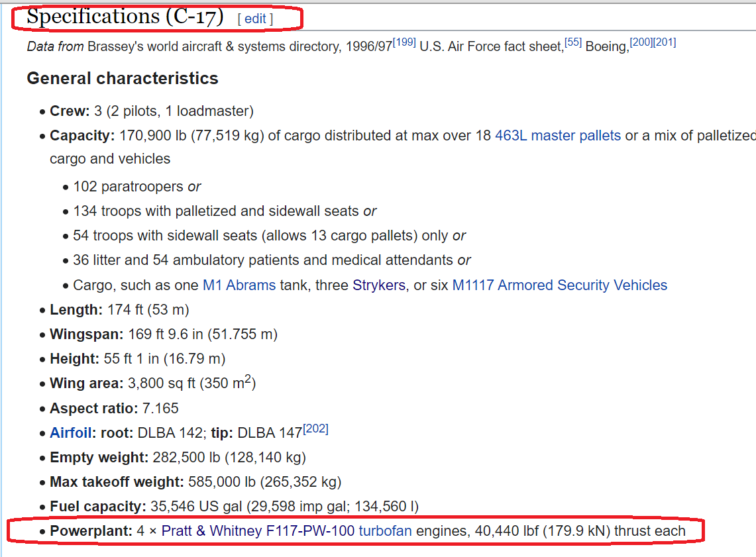Click Fuel capacity: 35,546 US gal line

[235, 507]
